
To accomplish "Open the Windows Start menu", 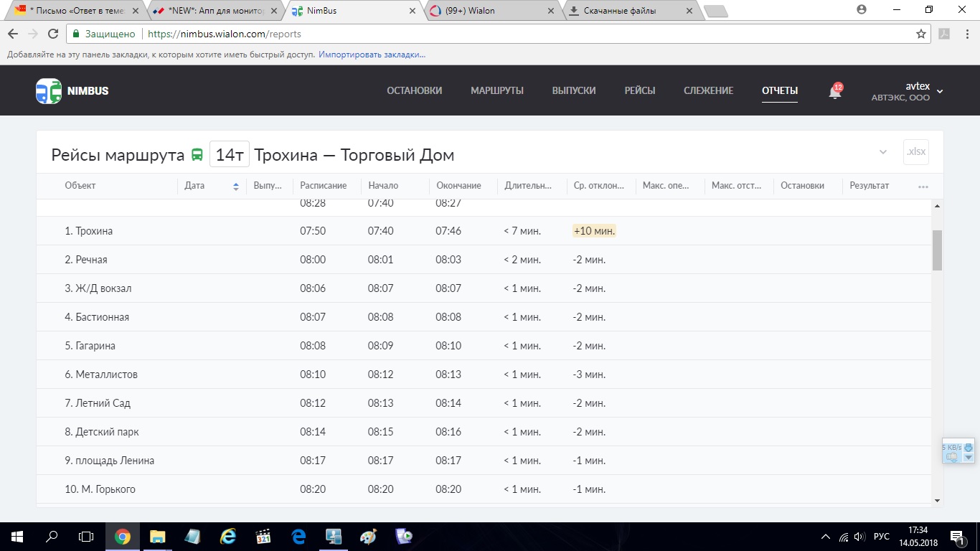I will 17,536.
